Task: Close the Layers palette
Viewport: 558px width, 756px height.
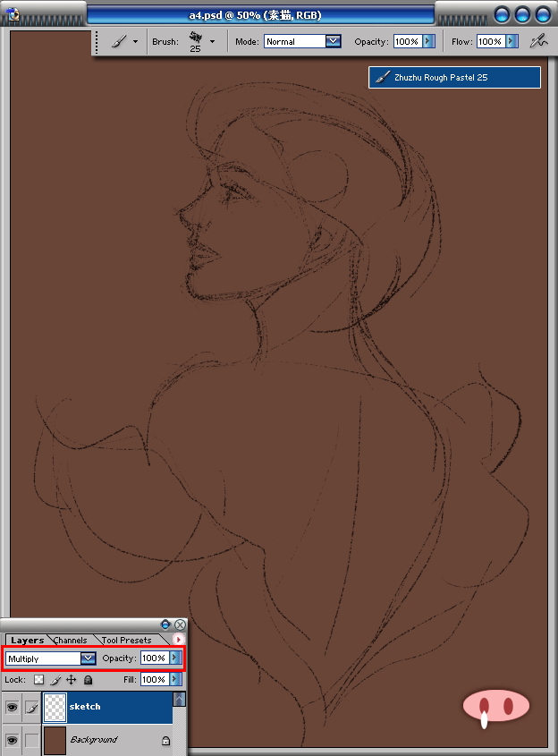Action: (180, 624)
